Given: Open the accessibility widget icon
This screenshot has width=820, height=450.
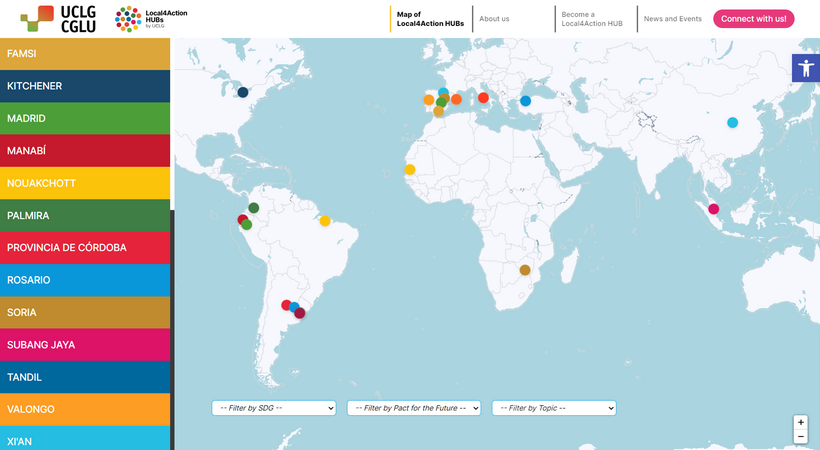Looking at the screenshot, I should pos(806,68).
